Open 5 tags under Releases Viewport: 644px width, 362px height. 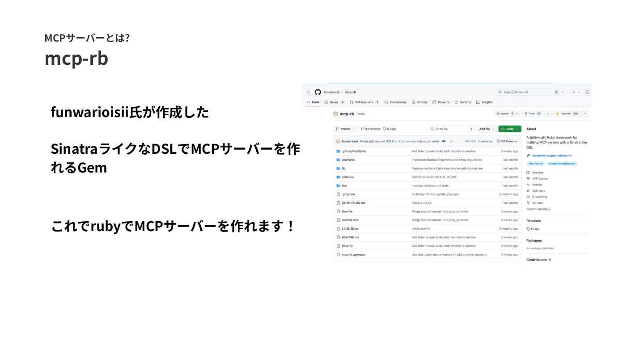(533, 229)
